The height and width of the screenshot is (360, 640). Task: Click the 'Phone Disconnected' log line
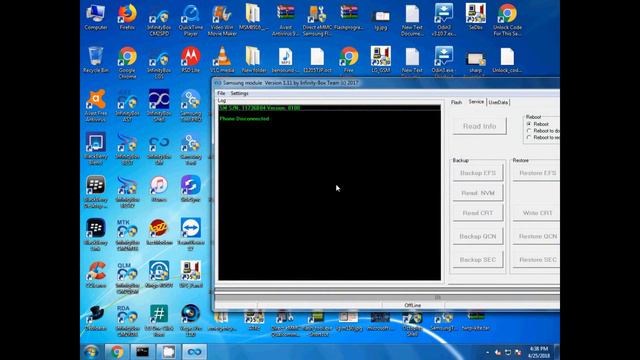(x=244, y=119)
